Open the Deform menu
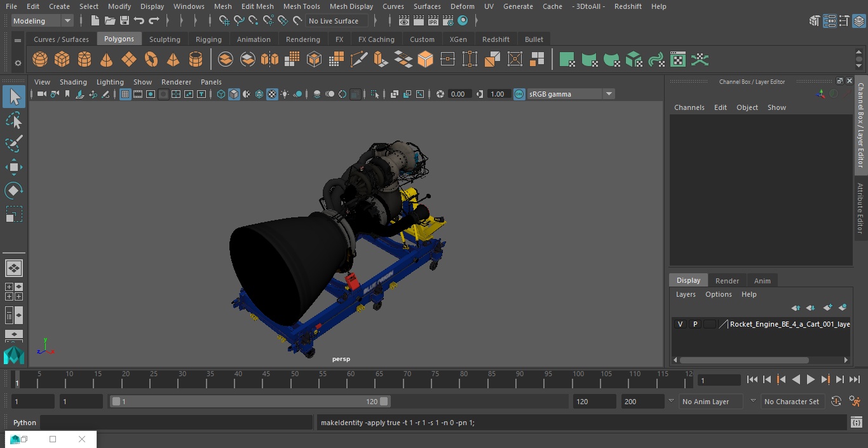The width and height of the screenshot is (868, 448). pyautogui.click(x=462, y=6)
